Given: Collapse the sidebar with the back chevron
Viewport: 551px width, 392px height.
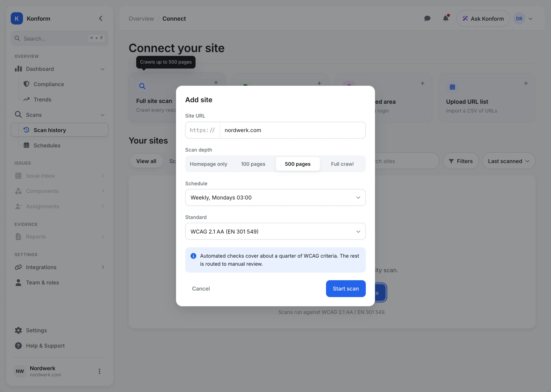Looking at the screenshot, I should [101, 19].
